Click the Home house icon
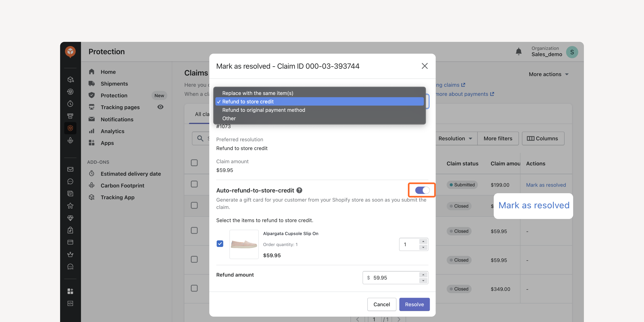644x322 pixels. pos(91,72)
